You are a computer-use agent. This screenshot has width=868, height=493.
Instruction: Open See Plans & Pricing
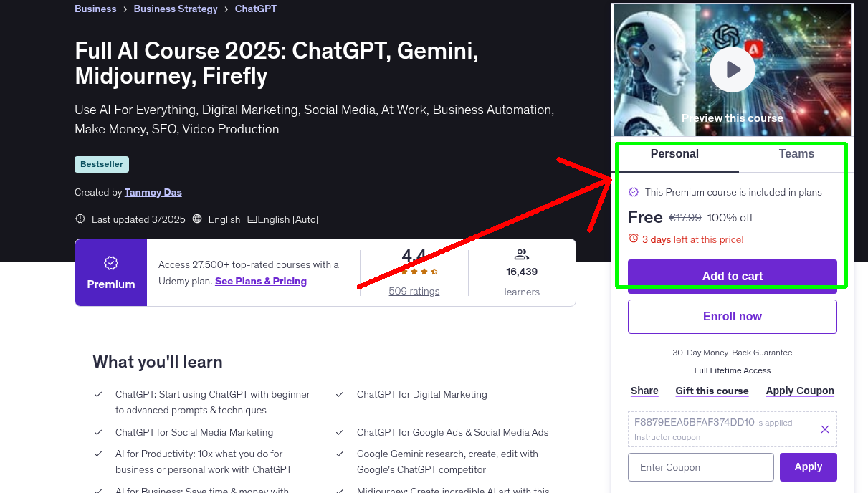260,281
